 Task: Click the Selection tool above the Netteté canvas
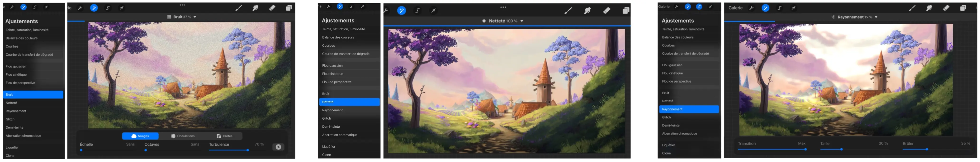click(x=417, y=11)
